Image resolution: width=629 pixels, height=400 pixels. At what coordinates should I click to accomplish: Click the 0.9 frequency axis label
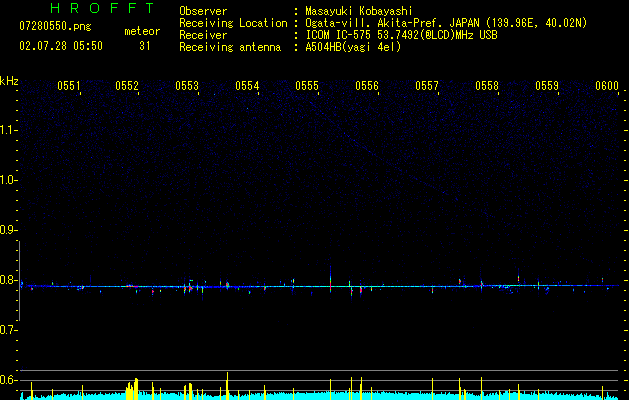pyautogui.click(x=8, y=230)
